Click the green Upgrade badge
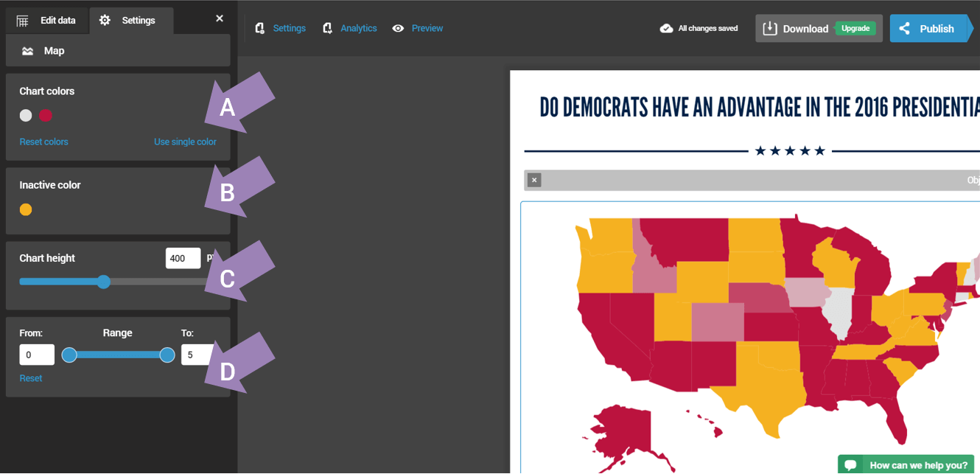Image resolution: width=980 pixels, height=474 pixels. 855,28
